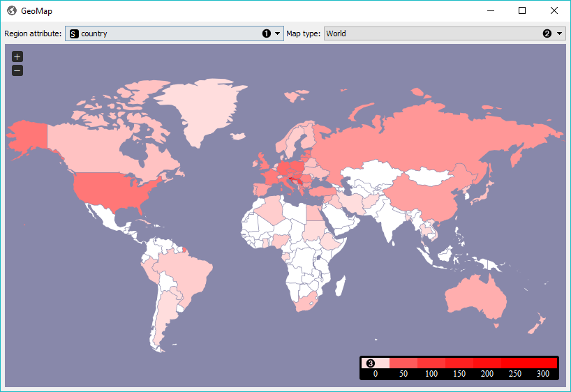This screenshot has height=392, width=571.
Task: Click the numbered badge 2 marker
Action: [547, 33]
